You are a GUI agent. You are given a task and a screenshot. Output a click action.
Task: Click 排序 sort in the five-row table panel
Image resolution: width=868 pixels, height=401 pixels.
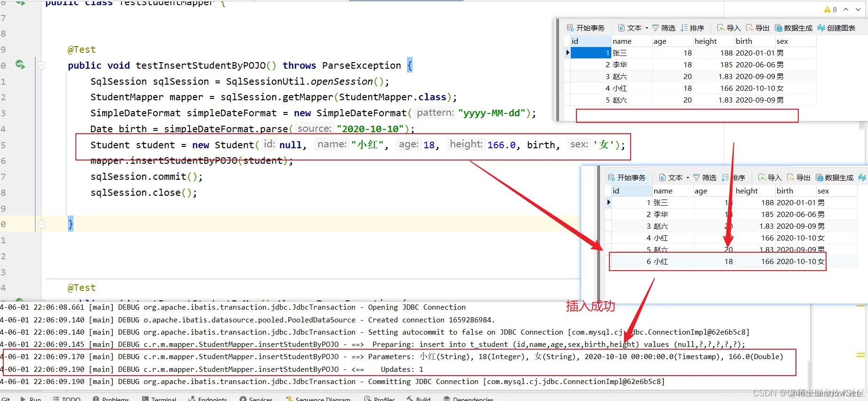[x=692, y=28]
